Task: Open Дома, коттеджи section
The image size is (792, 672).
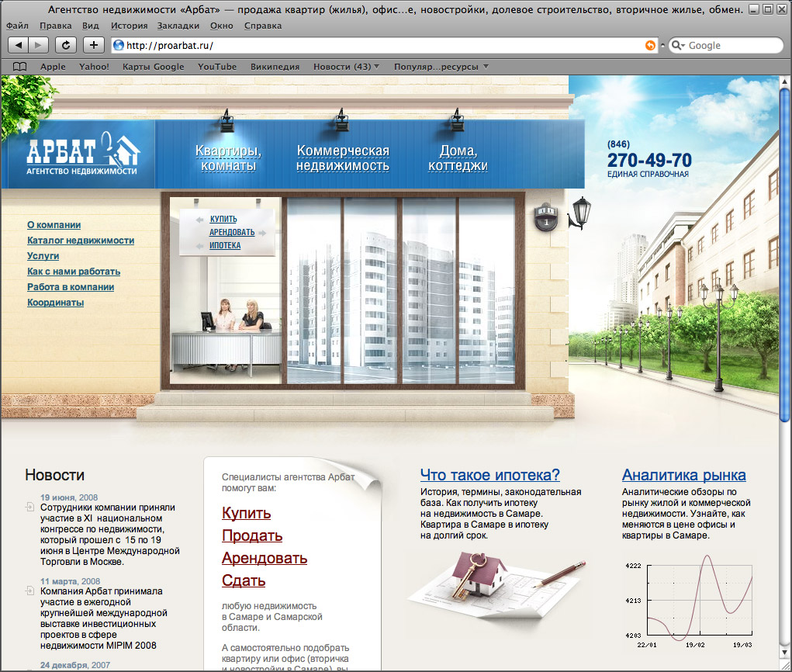Action: [458, 158]
